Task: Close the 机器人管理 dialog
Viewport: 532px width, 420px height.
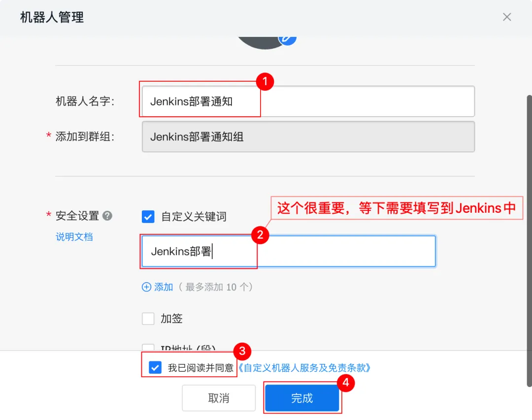Action: (507, 17)
